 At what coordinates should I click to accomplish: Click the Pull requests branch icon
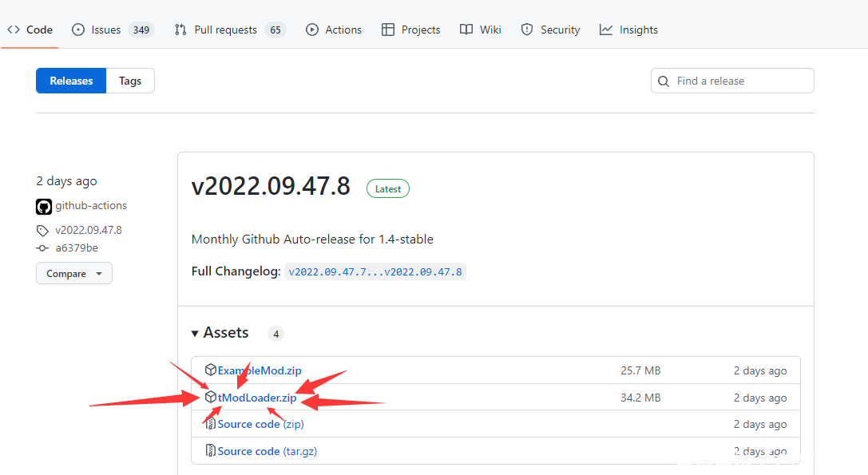click(180, 30)
